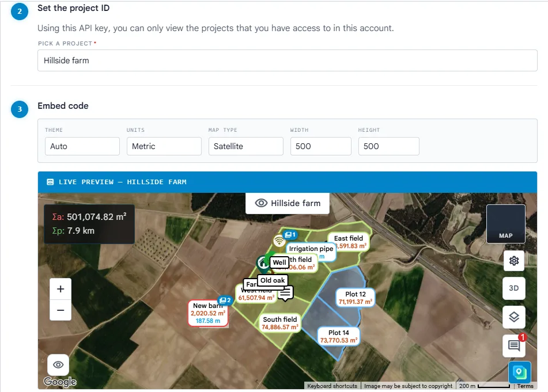Open the Pick a Project dropdown
The width and height of the screenshot is (548, 392).
[288, 60]
